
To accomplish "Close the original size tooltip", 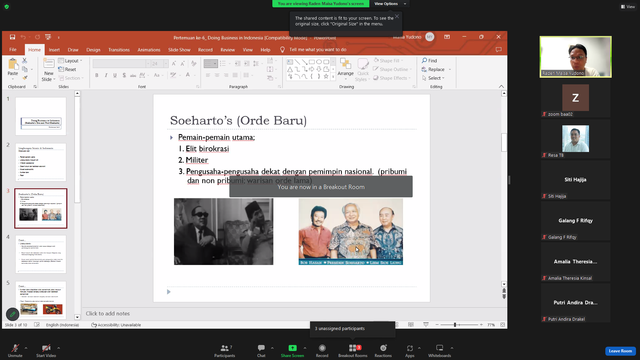I will (397, 16).
